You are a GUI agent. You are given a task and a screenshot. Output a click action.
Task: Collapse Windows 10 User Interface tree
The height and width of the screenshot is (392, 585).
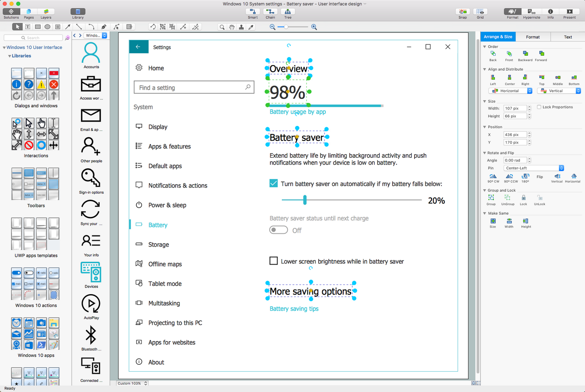point(4,48)
